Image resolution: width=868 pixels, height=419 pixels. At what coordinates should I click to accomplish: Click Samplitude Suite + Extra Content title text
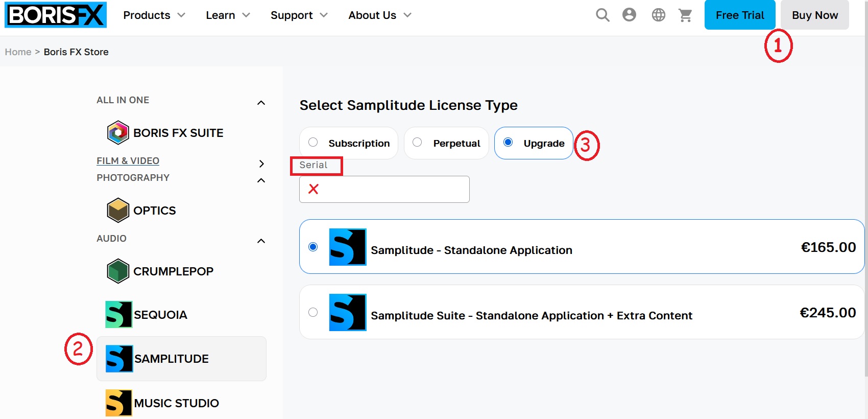pyautogui.click(x=532, y=316)
